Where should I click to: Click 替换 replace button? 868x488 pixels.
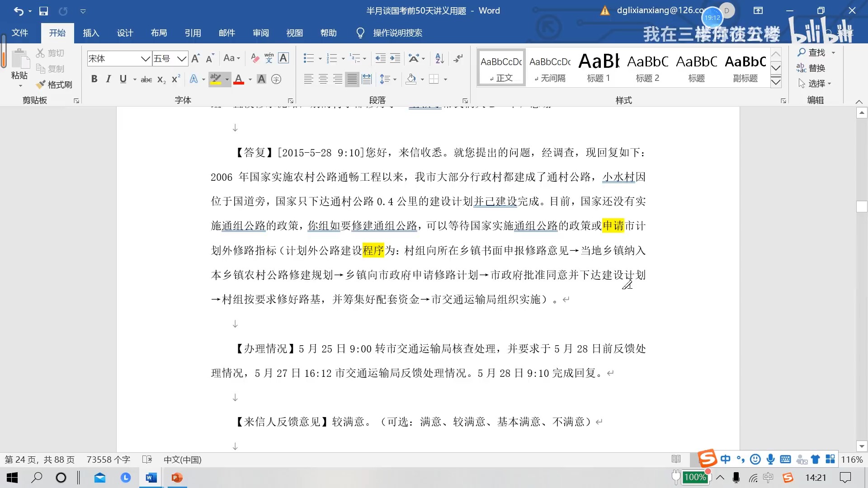[x=811, y=68]
